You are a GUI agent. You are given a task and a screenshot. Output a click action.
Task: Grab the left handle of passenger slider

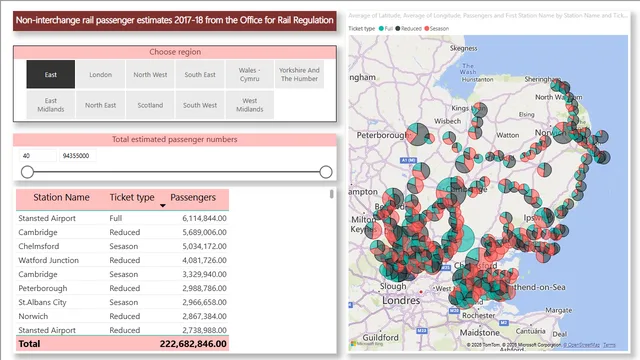[27, 172]
